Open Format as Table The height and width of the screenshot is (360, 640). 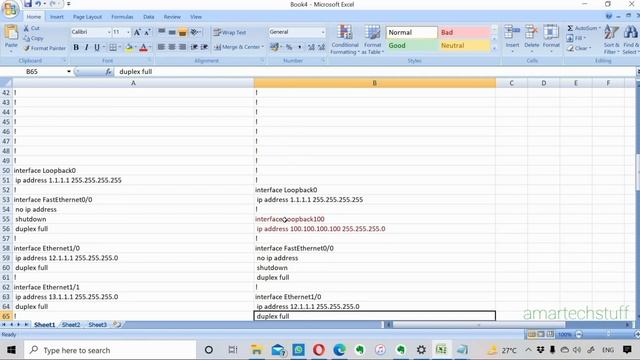[x=372, y=40]
